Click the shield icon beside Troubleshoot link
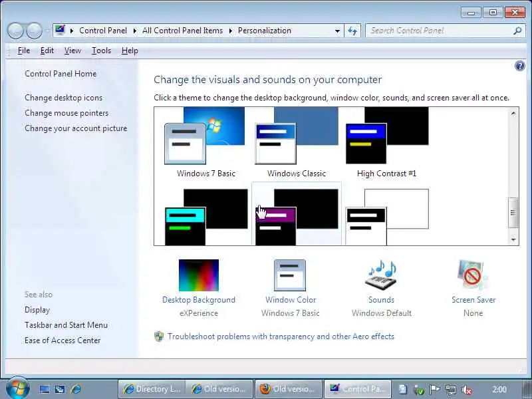This screenshot has height=399, width=532. coord(159,336)
